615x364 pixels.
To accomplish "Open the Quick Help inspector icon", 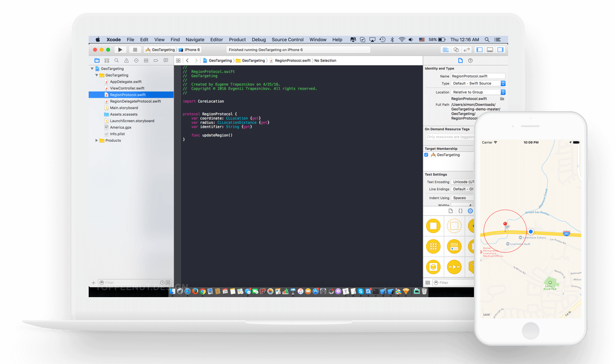I will [470, 61].
